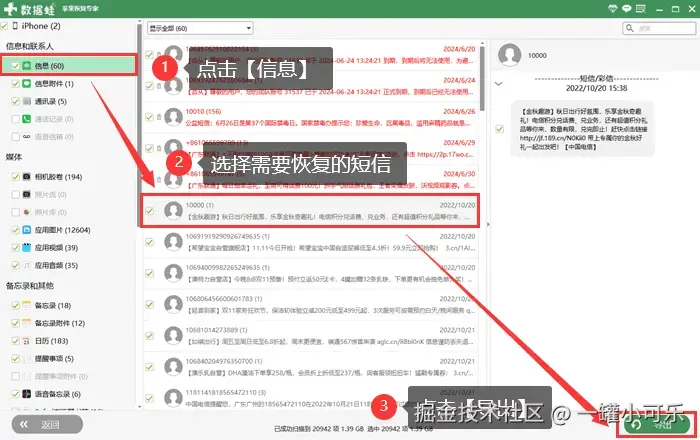Viewport: 700px width, 440px height.
Task: Click the 语音信箱 (0) voicemail icon
Action: [27, 137]
